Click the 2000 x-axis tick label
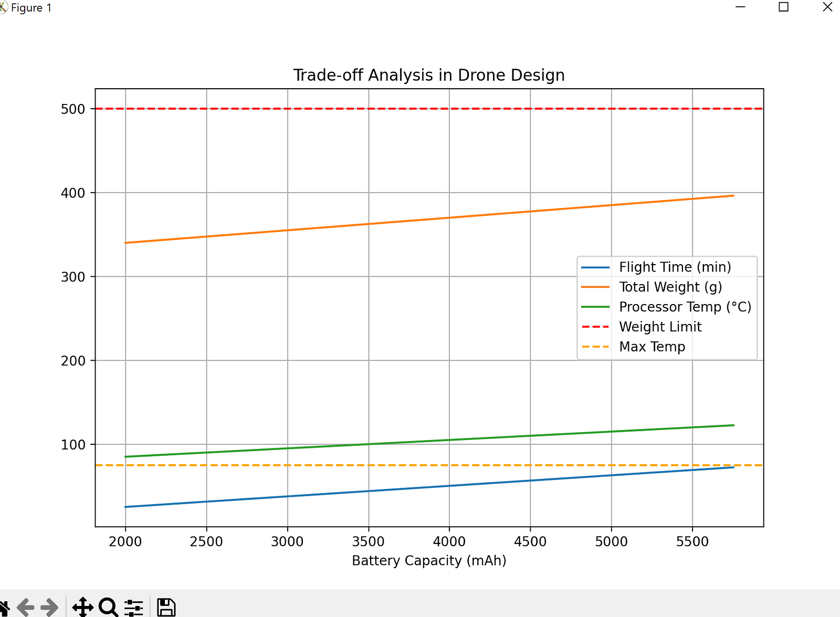The image size is (840, 617). click(x=125, y=541)
